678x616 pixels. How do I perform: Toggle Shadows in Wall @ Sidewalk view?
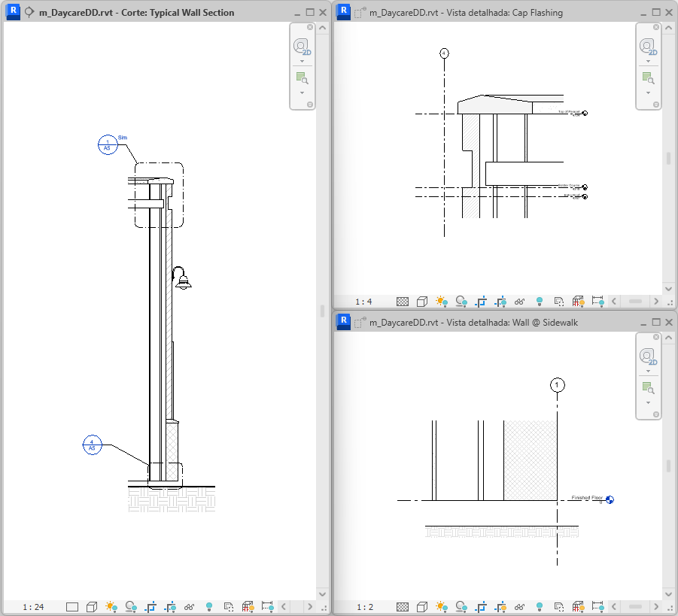461,607
